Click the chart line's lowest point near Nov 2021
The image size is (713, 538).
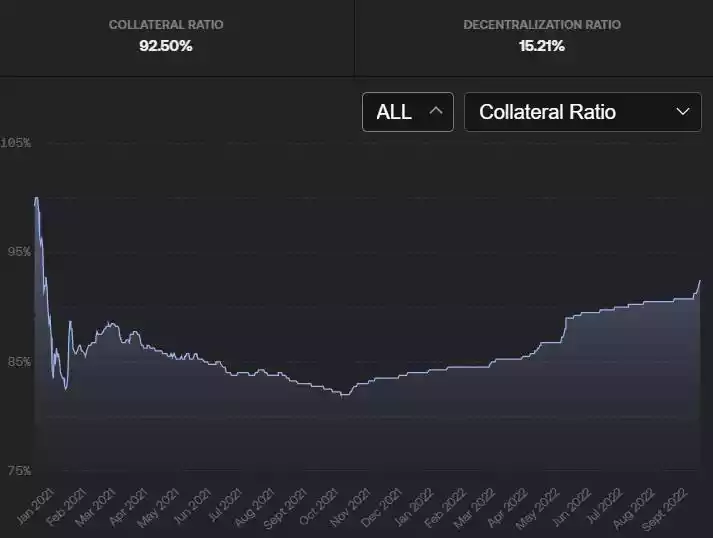click(344, 395)
